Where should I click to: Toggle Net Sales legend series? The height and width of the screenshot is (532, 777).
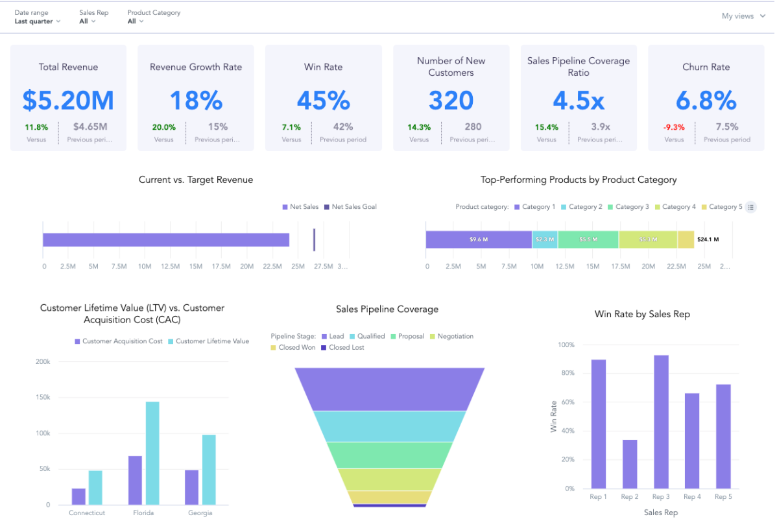pyautogui.click(x=300, y=207)
